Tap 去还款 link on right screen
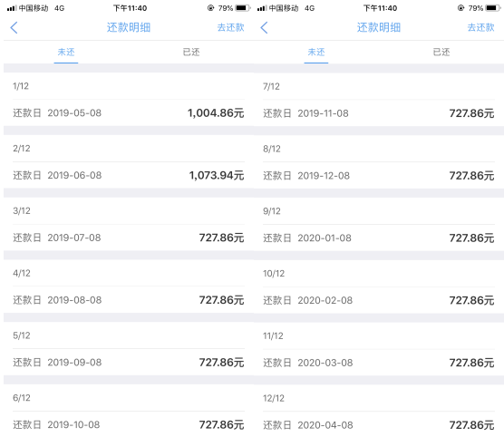This screenshot has height=437, width=504. pos(480,27)
